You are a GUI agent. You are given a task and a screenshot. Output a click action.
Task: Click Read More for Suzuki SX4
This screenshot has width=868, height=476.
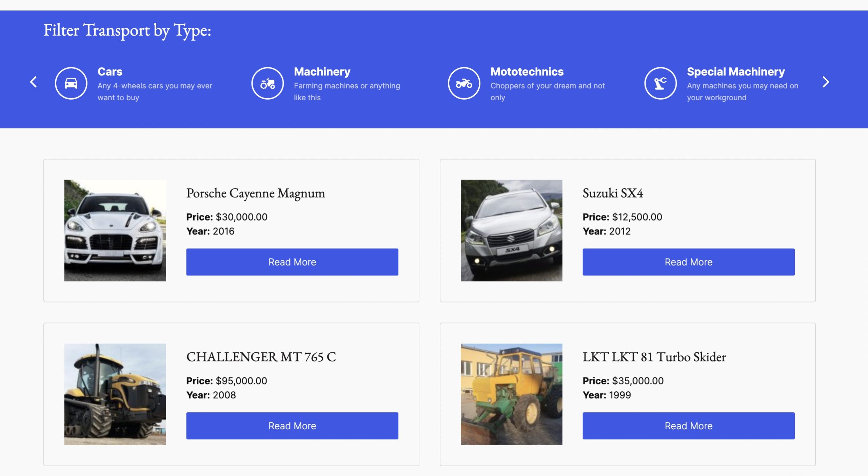pos(689,262)
